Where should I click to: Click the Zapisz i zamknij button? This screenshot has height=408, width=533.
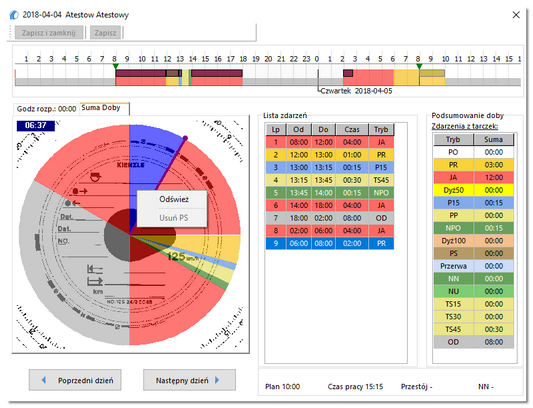point(49,33)
